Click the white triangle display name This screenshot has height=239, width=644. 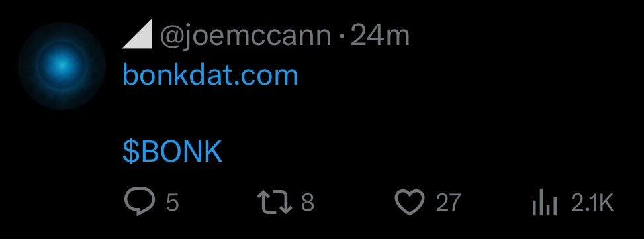tap(137, 34)
